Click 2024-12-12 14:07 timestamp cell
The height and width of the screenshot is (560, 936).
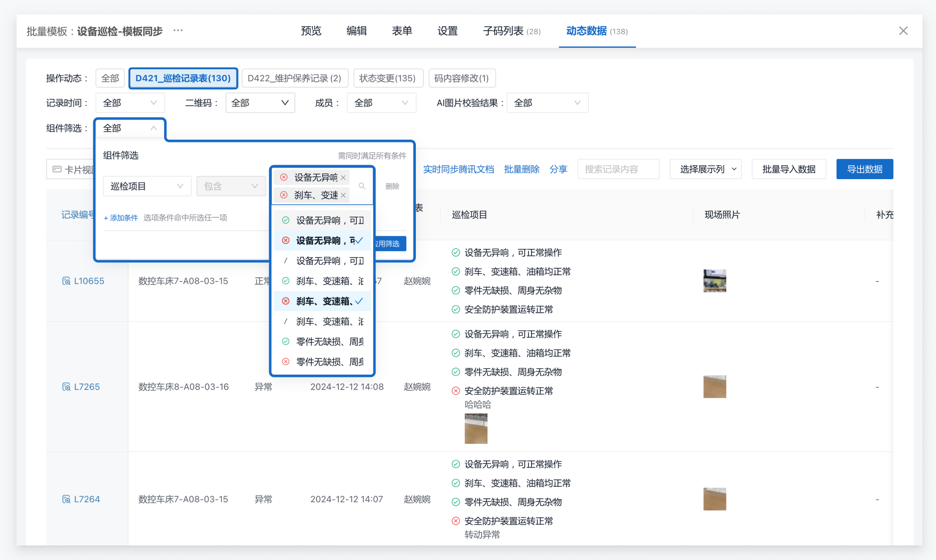[347, 499]
